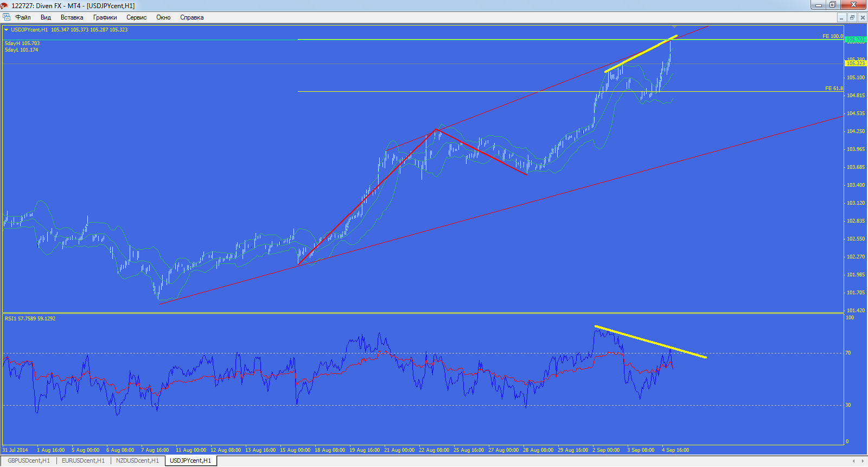Open the Справка menu

(192, 17)
